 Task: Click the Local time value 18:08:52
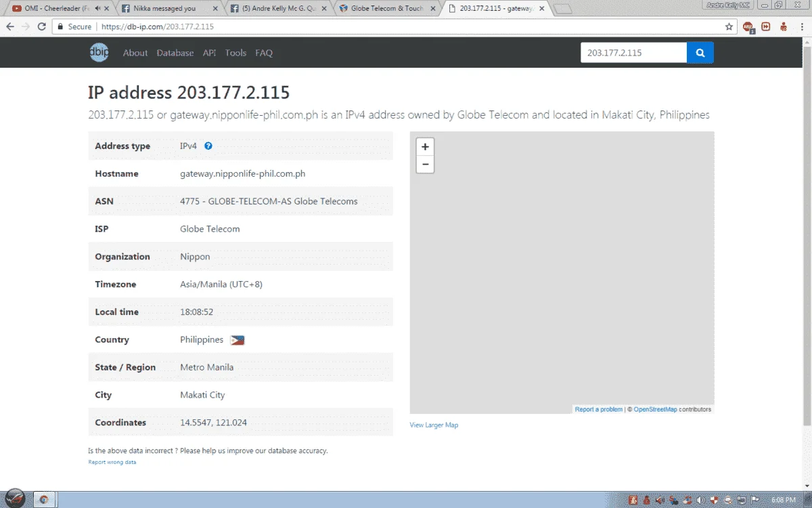point(197,312)
